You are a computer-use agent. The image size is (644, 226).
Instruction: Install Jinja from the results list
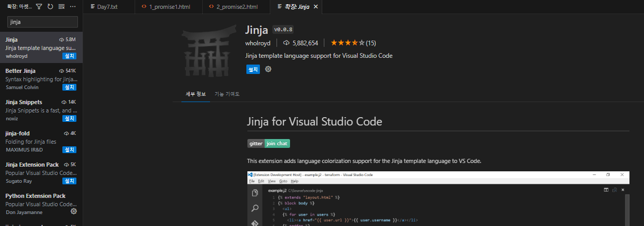(x=70, y=56)
